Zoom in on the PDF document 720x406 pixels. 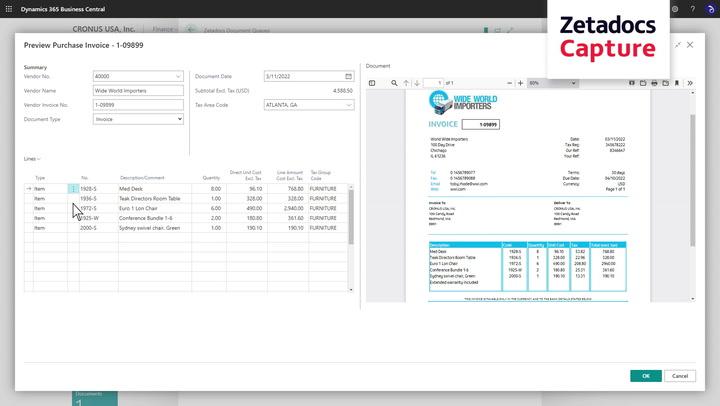[x=520, y=83]
